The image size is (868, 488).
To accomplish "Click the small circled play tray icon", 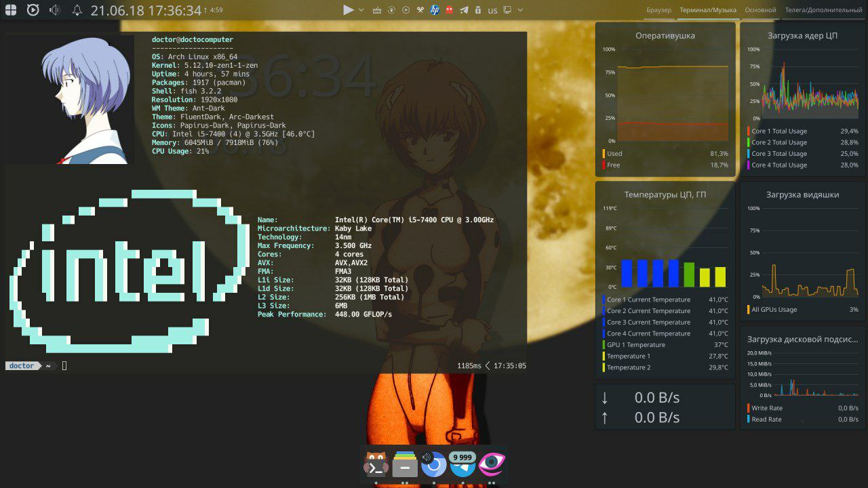I will tap(406, 10).
